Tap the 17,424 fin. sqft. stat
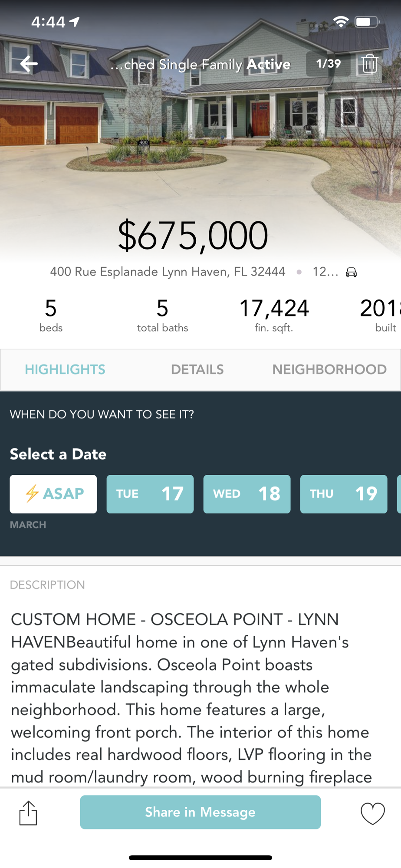This screenshot has height=868, width=401. coord(274,315)
